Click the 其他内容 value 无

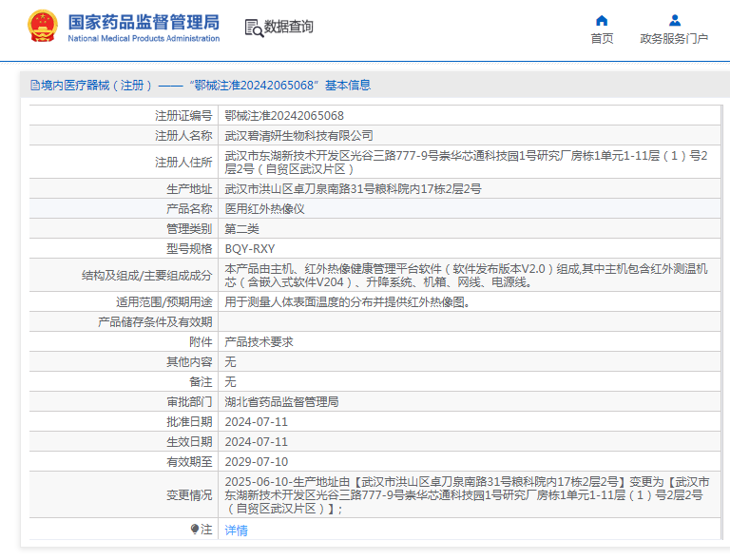click(x=230, y=362)
